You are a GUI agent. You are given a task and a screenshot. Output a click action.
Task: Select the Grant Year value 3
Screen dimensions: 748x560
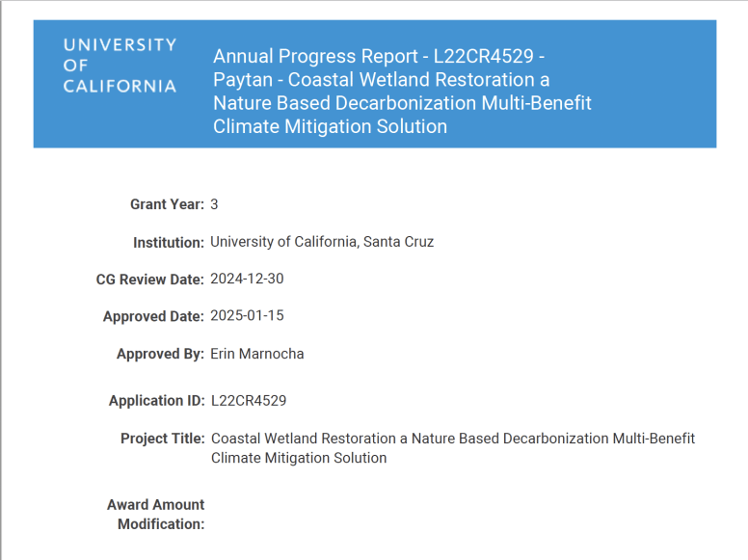click(x=214, y=204)
